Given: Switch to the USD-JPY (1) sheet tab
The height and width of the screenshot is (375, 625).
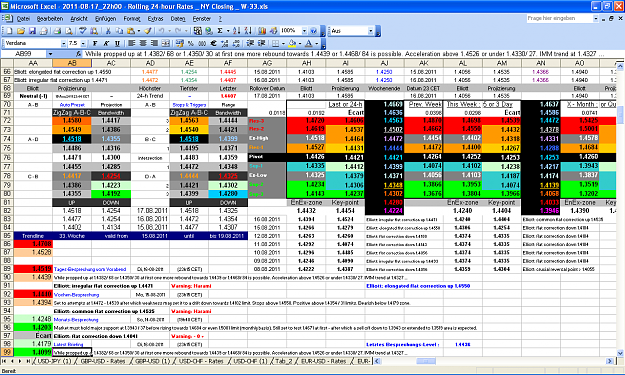Looking at the screenshot, I should coord(54,361).
